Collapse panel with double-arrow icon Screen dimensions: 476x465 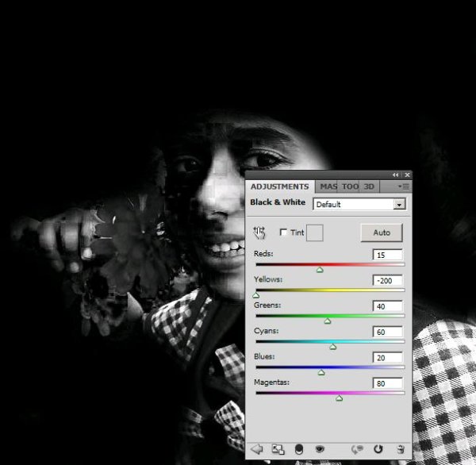(x=395, y=175)
